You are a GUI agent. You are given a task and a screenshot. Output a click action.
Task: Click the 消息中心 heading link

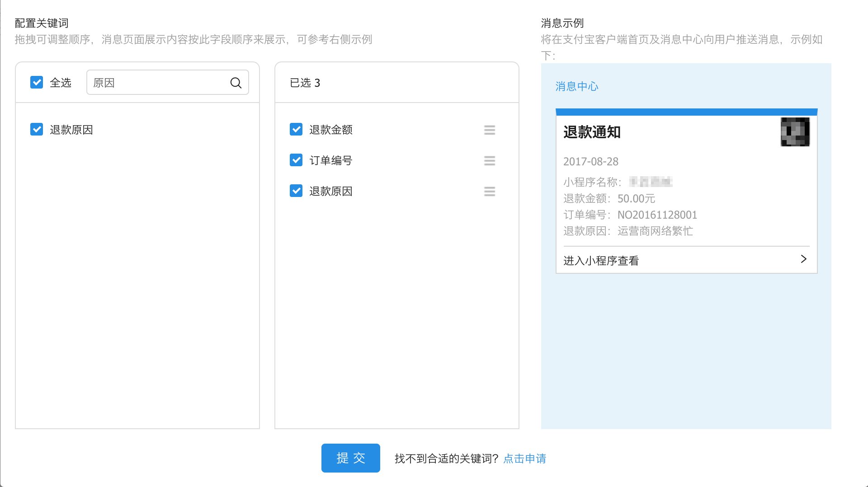[576, 86]
